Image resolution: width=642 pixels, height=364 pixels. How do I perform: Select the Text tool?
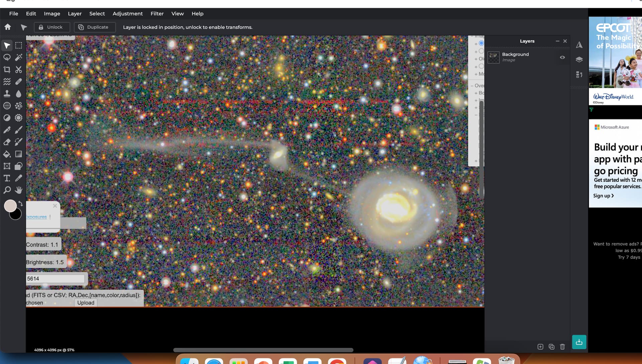(x=7, y=178)
